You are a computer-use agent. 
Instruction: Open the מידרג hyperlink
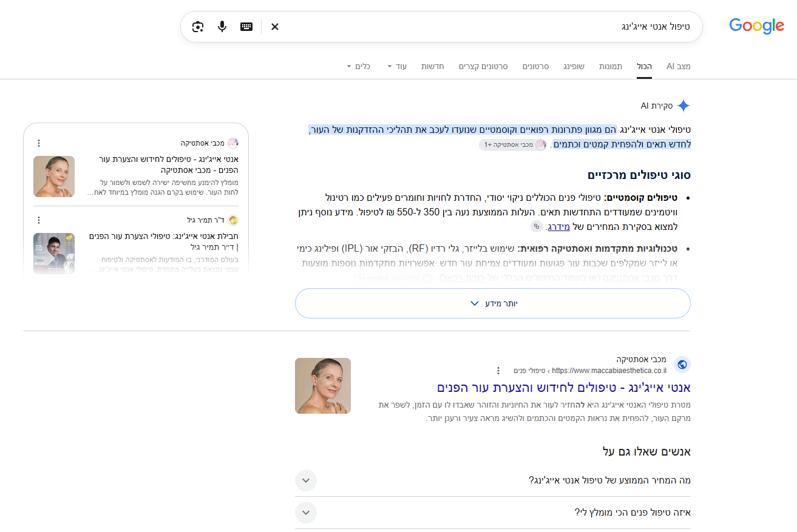558,227
